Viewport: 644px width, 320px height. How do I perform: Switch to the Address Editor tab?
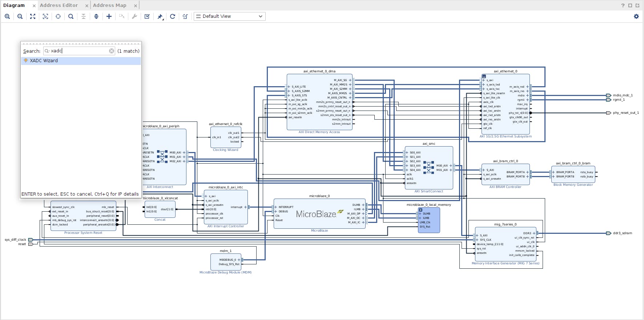(x=59, y=5)
